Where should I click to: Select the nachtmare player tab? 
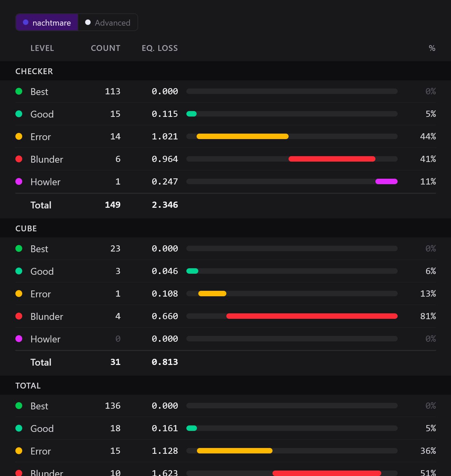tap(47, 23)
